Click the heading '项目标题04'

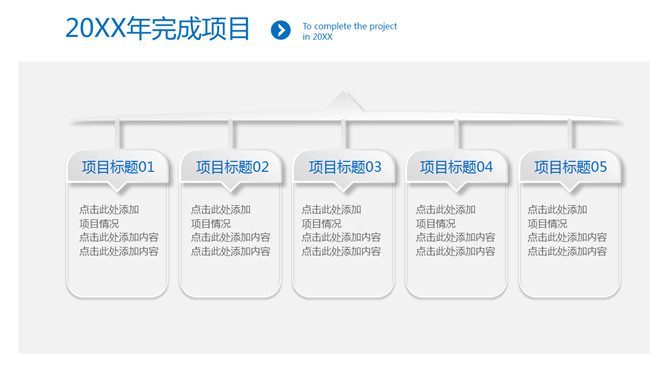tap(456, 167)
